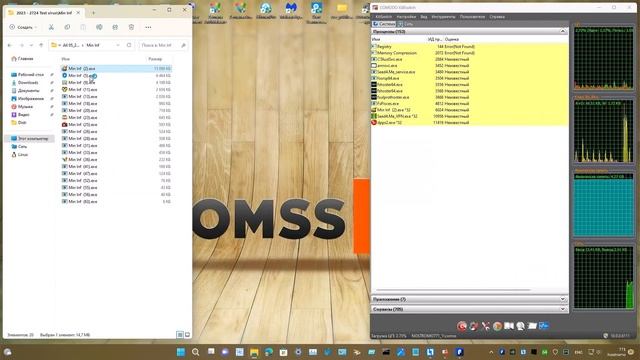Add a new tab in File Explorer
640x360 pixels.
click(93, 13)
